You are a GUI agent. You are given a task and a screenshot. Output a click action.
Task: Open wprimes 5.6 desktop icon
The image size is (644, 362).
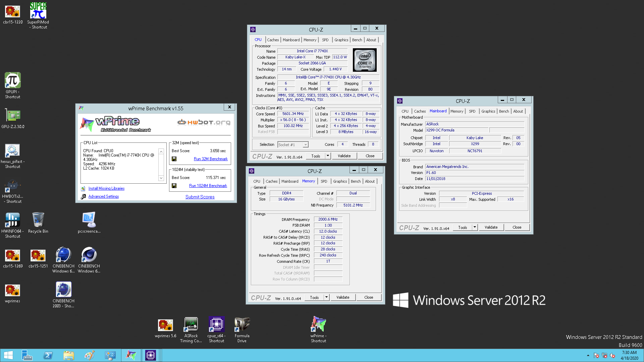pos(165,328)
